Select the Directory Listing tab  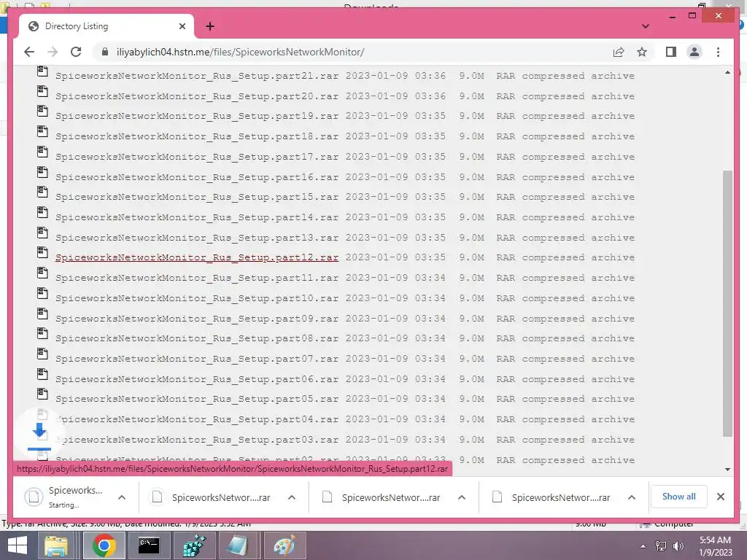pos(107,26)
